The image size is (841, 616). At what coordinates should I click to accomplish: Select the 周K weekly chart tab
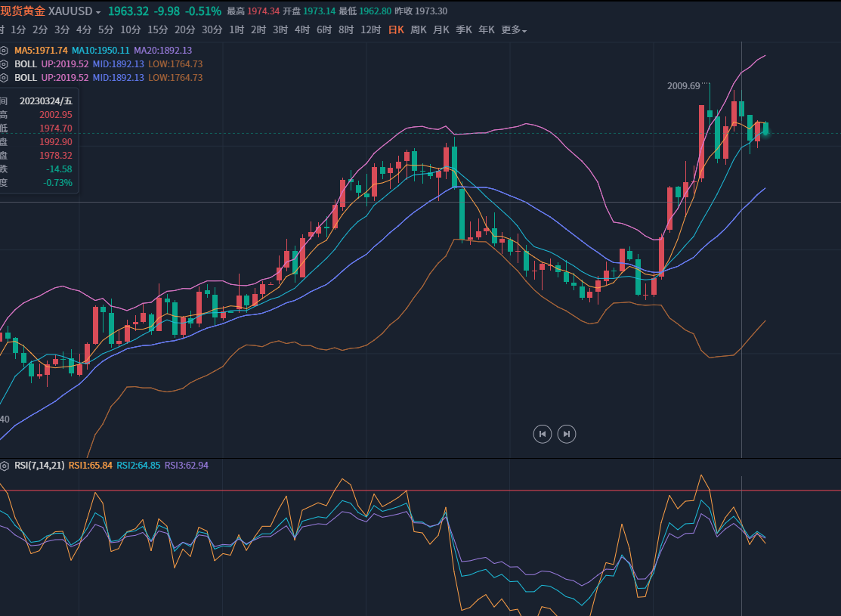pos(419,30)
